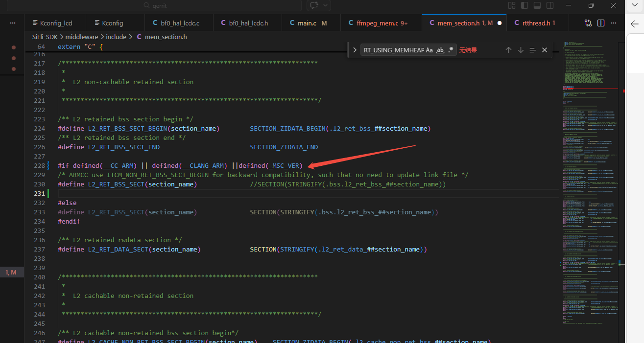Toggle Use Regular Expression in find widget
644x343 pixels.
[451, 50]
